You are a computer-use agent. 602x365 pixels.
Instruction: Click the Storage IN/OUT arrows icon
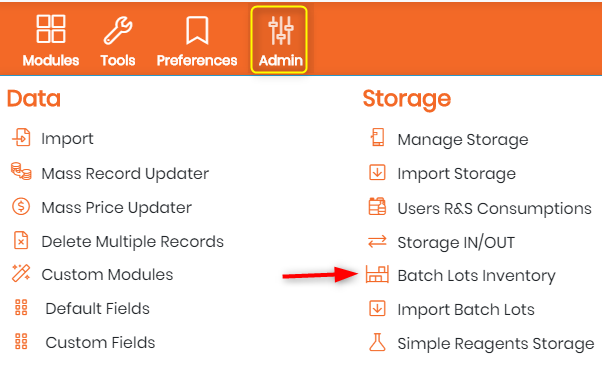coord(377,241)
